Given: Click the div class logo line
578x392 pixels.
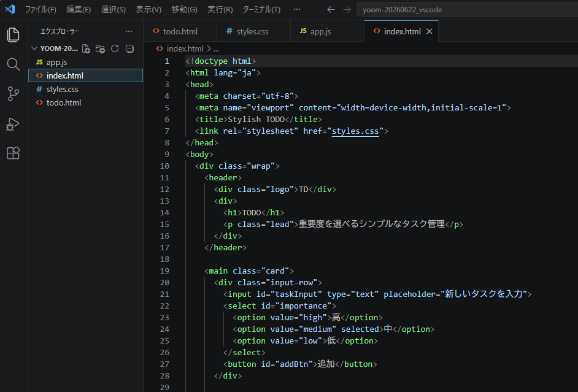Looking at the screenshot, I should tap(275, 190).
